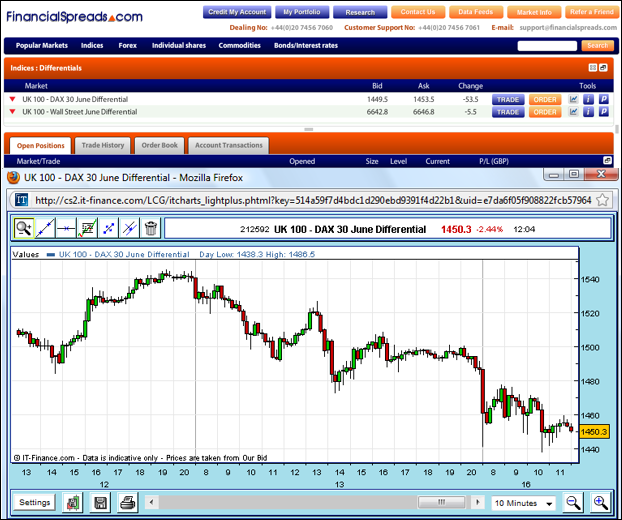Click the P icon in Wall Street row

coord(603,112)
